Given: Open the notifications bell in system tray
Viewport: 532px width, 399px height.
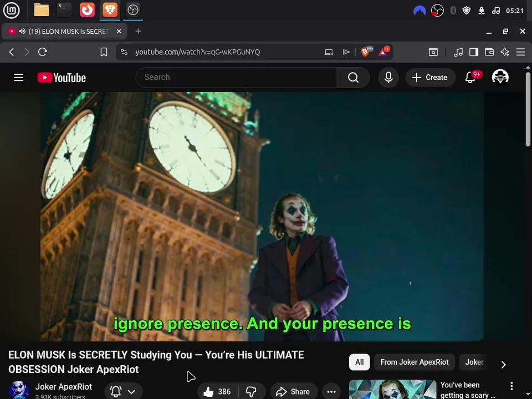Looking at the screenshot, I should point(482,11).
